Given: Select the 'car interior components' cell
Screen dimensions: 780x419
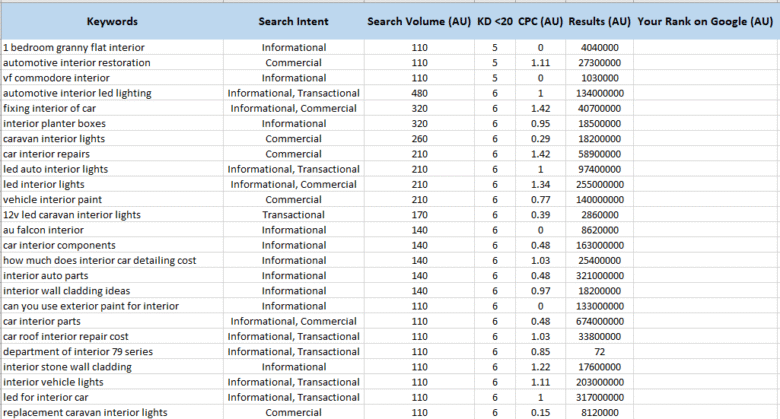Looking at the screenshot, I should [112, 245].
